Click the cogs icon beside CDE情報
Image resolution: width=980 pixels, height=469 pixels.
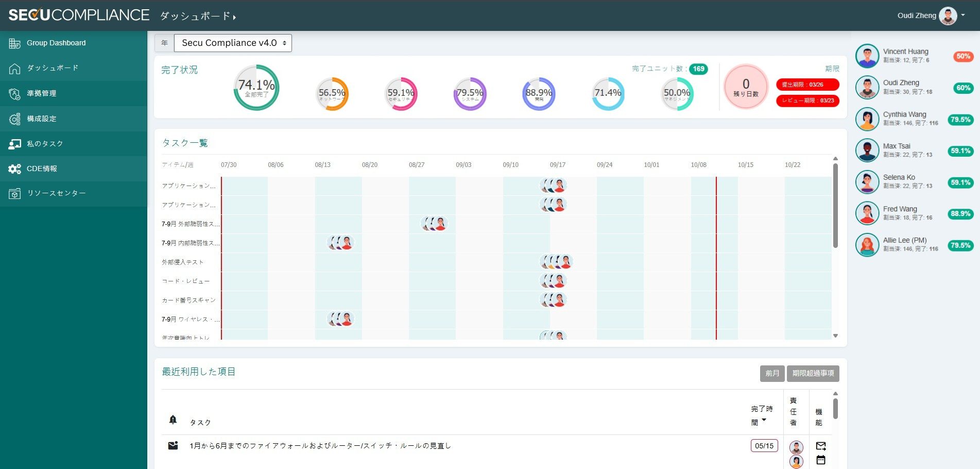tap(14, 169)
